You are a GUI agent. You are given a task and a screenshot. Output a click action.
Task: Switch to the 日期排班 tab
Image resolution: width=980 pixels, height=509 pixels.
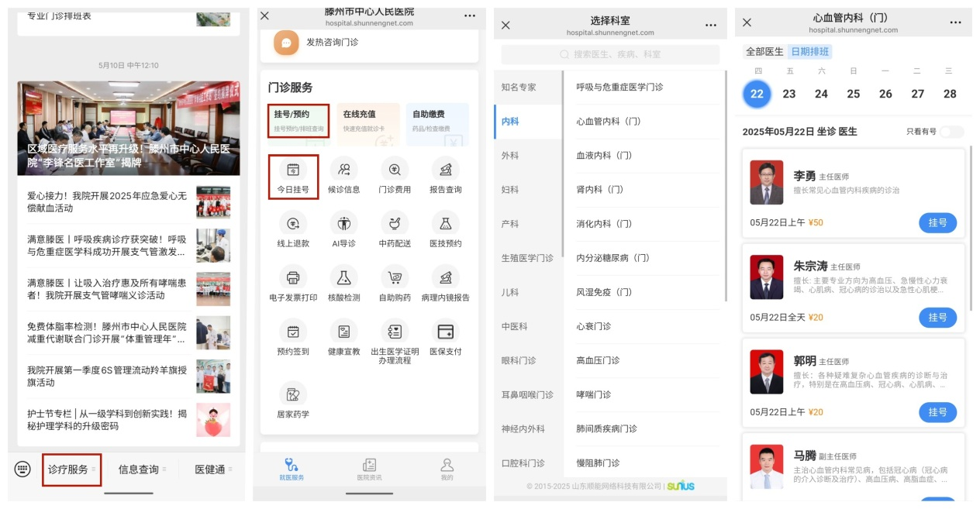[x=809, y=52]
